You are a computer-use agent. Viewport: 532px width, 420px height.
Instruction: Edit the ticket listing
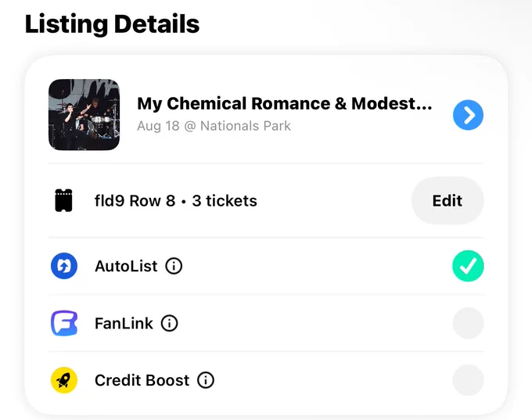pos(448,200)
